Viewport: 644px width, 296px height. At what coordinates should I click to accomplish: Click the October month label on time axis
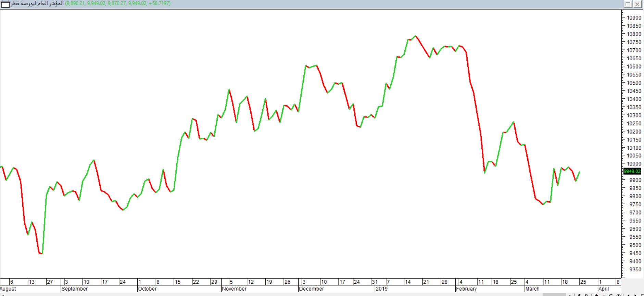[x=147, y=289]
